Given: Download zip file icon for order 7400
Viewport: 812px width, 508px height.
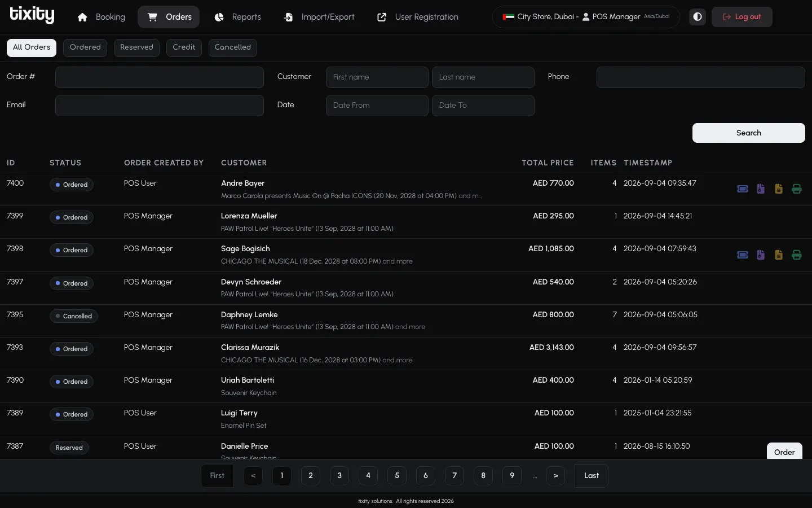Looking at the screenshot, I should pyautogui.click(x=761, y=189).
